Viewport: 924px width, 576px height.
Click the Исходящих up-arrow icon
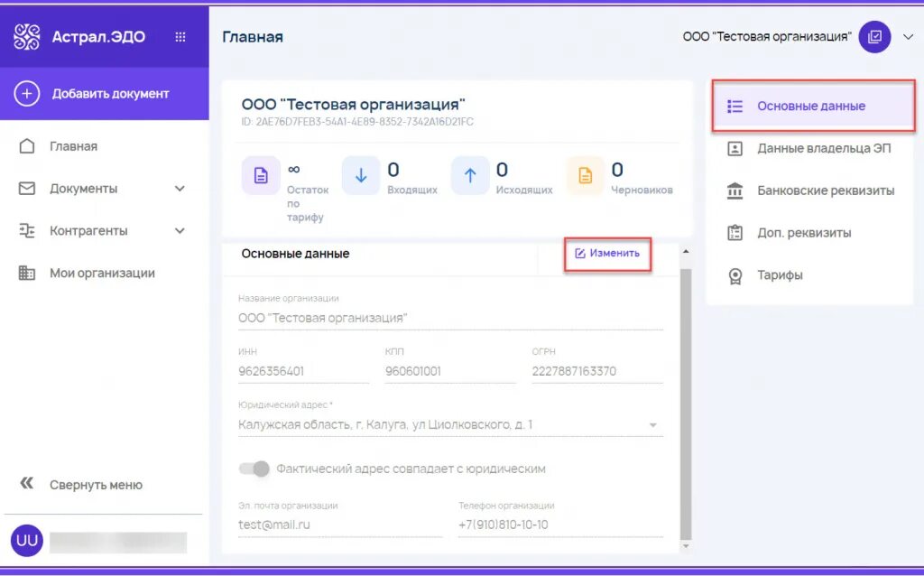[469, 175]
